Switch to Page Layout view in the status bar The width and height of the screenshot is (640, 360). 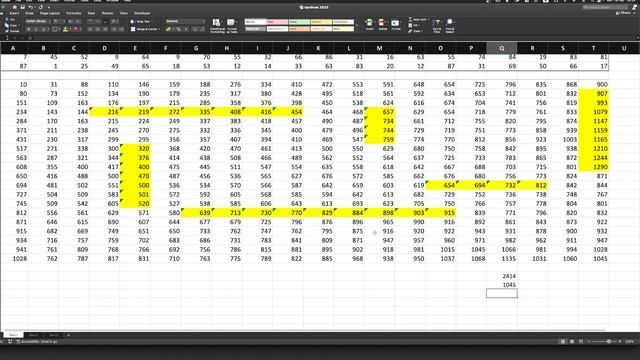click(572, 341)
